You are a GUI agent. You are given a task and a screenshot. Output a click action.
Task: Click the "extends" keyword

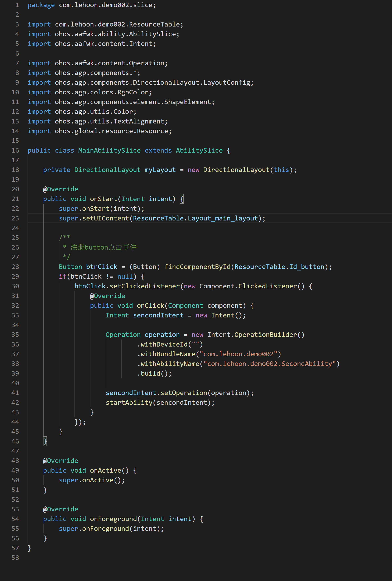158,150
